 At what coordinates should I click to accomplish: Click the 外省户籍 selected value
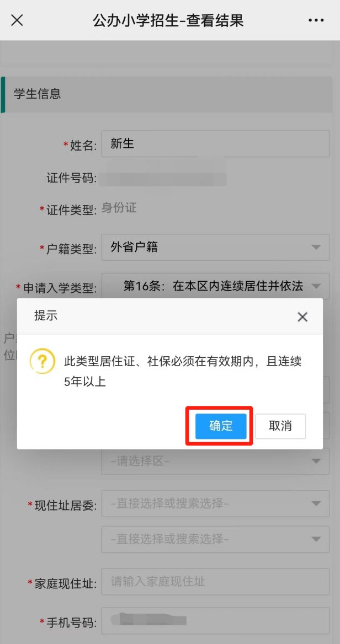point(134,247)
